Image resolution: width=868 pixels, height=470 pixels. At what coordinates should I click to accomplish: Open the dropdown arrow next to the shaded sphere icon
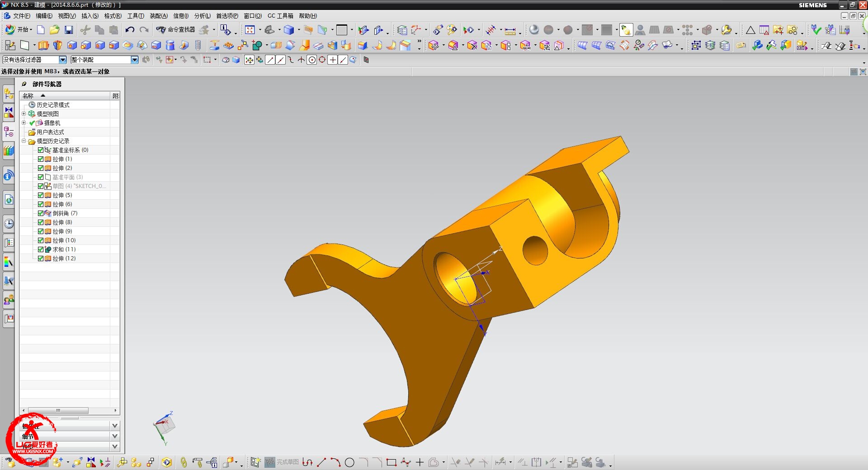point(558,30)
